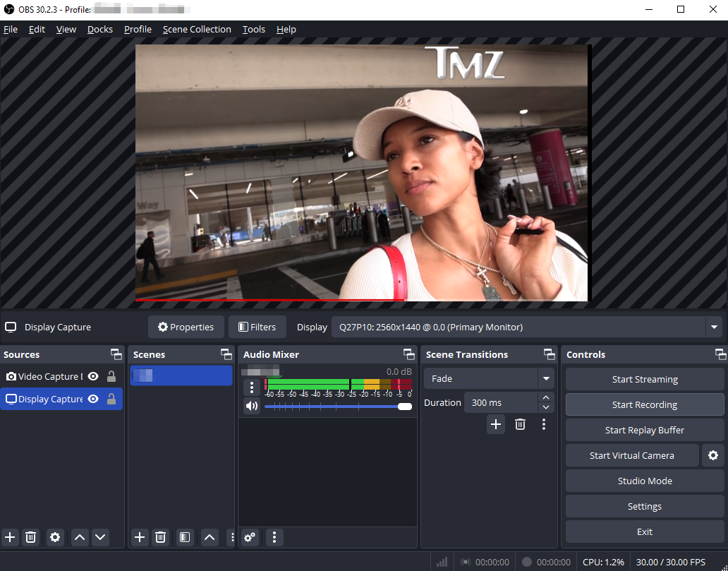Open source properties via the Sources gear icon
This screenshot has width=728, height=571.
tap(55, 537)
